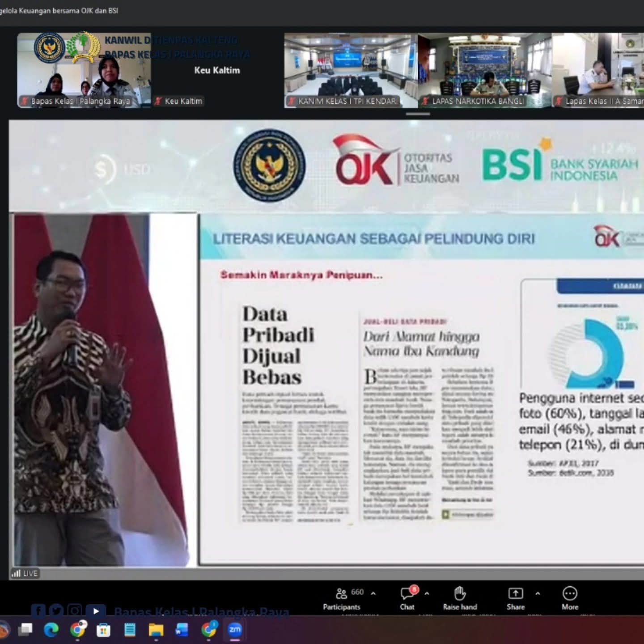Open Microsoft Word from the taskbar
The width and height of the screenshot is (644, 644).
[182, 630]
